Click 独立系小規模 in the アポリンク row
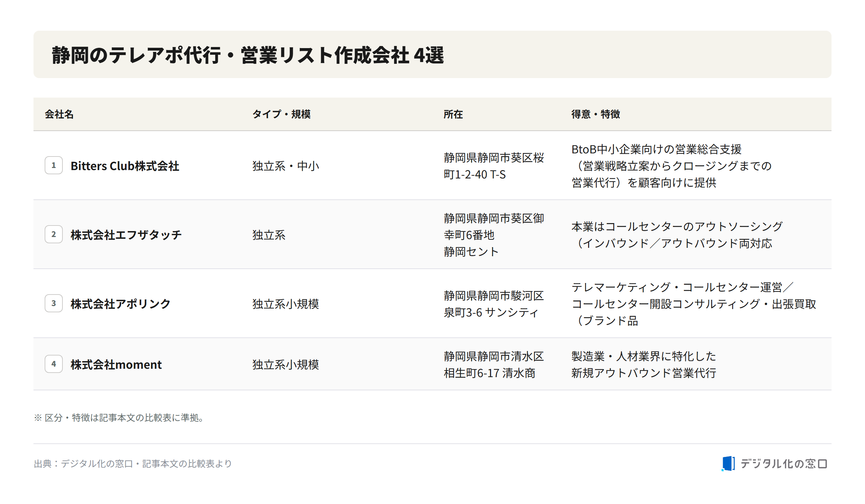 coord(286,304)
